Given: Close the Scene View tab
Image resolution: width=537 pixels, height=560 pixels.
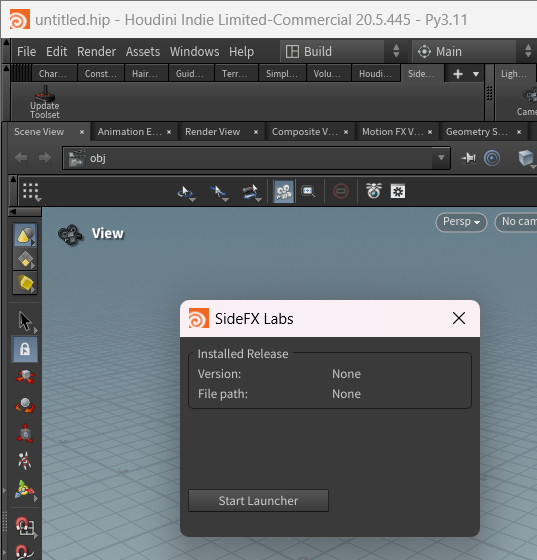Looking at the screenshot, I should coord(82,132).
